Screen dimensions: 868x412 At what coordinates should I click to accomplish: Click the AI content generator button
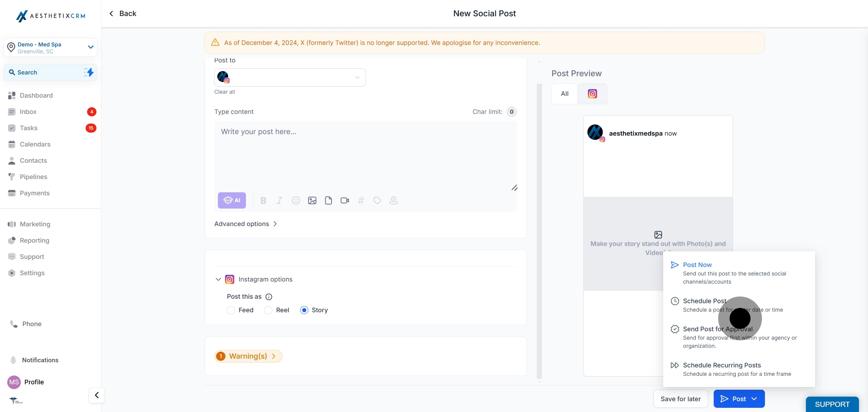(231, 200)
